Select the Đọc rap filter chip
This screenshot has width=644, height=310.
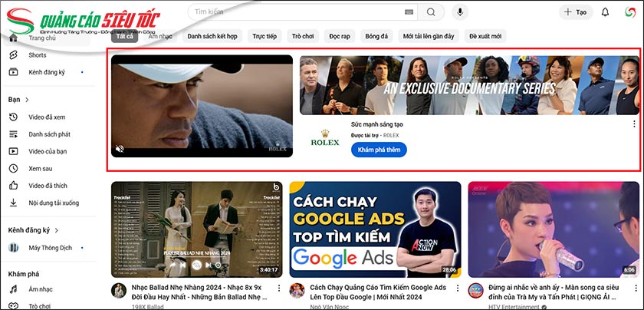point(339,36)
